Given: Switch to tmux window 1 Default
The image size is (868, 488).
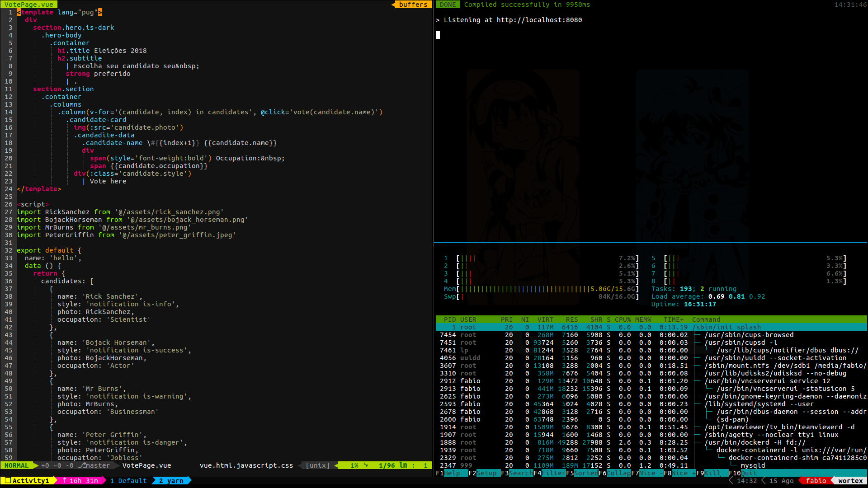Looking at the screenshot, I should [x=128, y=481].
